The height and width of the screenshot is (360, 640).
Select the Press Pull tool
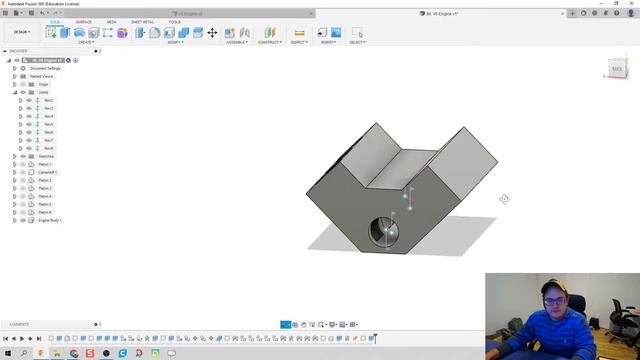[x=140, y=32]
